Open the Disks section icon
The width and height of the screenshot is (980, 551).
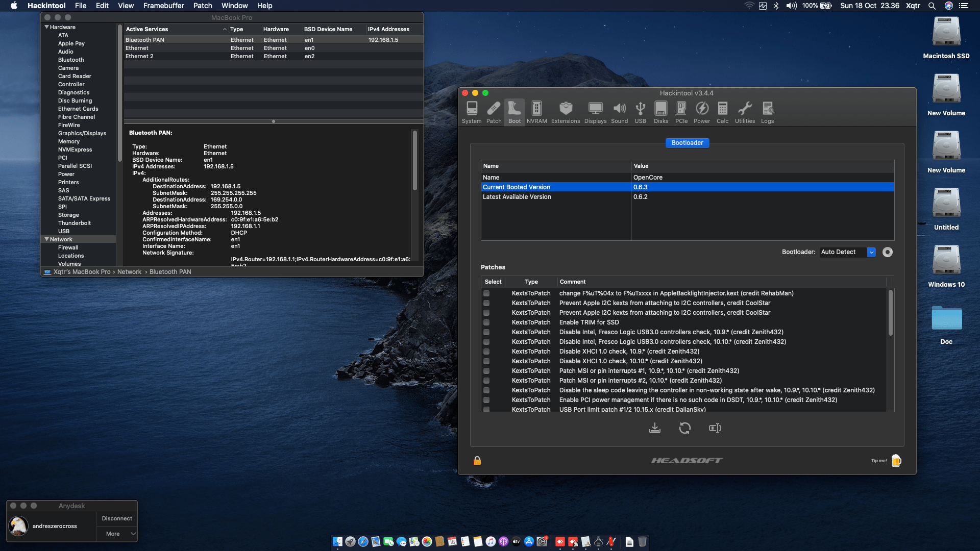coord(661,112)
